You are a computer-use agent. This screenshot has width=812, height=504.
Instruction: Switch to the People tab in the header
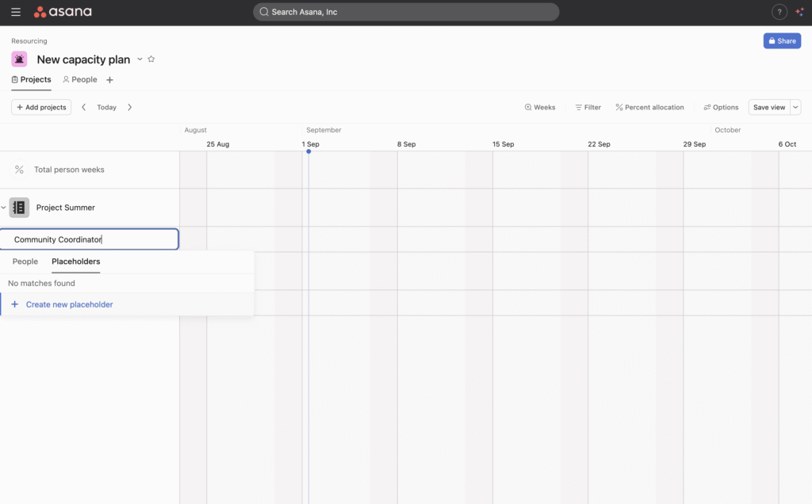coord(79,80)
